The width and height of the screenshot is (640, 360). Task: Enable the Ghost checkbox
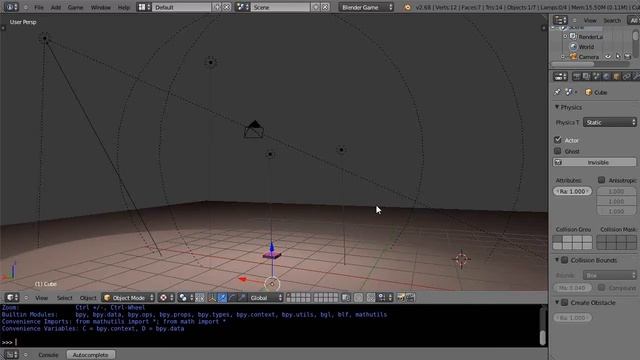point(558,151)
